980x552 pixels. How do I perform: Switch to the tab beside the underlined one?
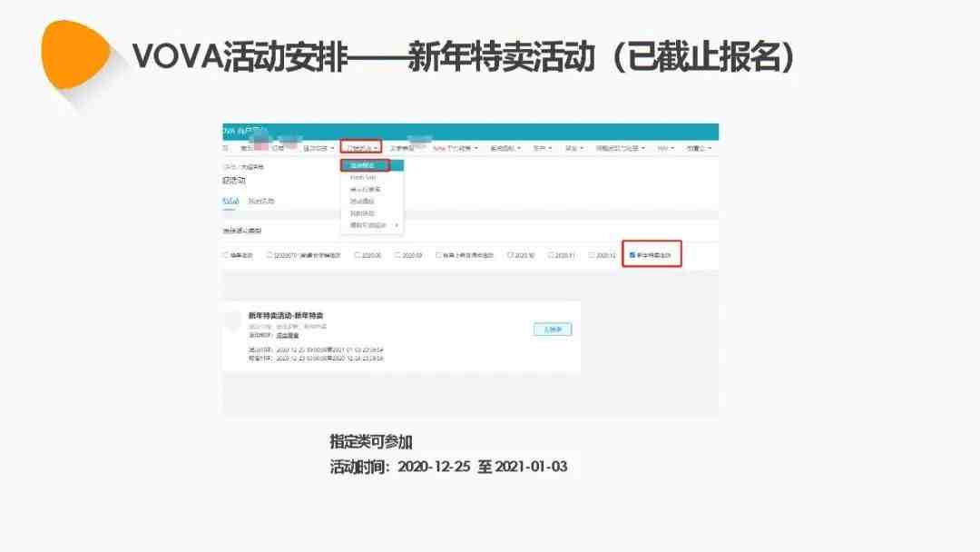pyautogui.click(x=261, y=202)
